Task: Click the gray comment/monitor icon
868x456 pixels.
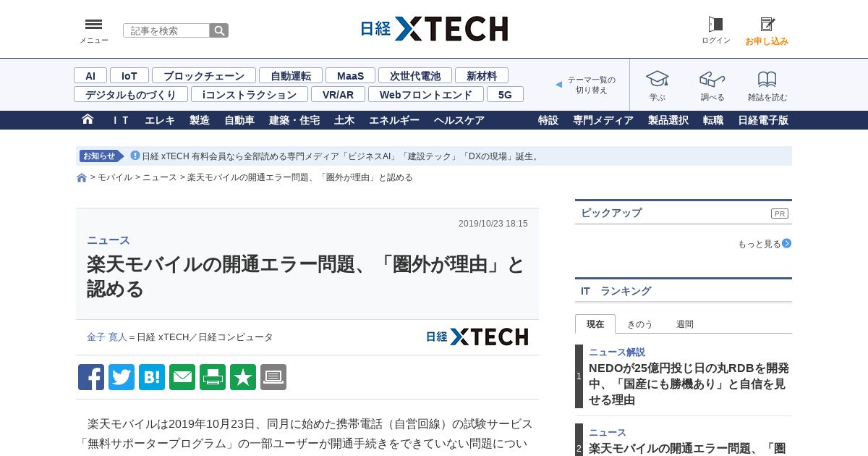Action: coord(273,377)
